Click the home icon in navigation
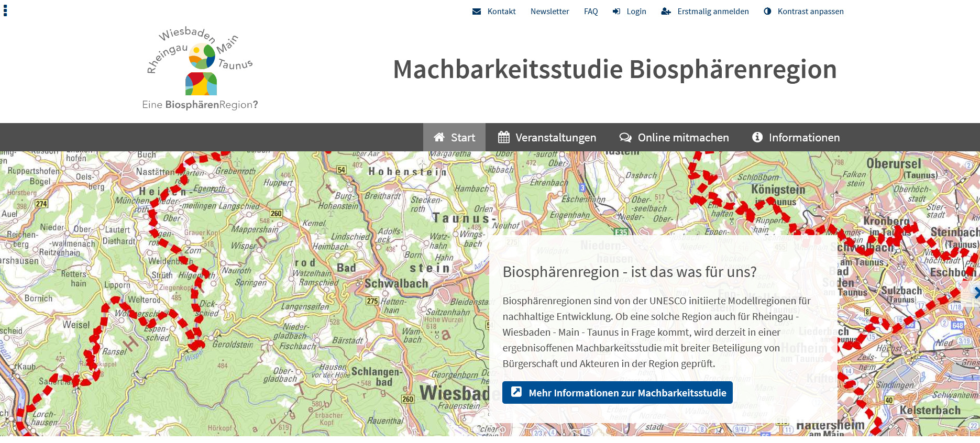Viewport: 980px width, 443px height. [x=439, y=137]
